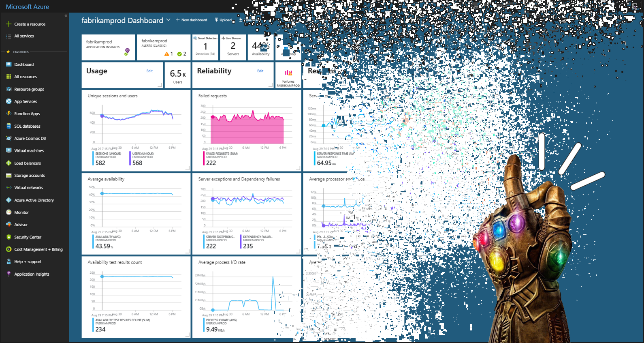Select the Function Apps lightning icon
This screenshot has height=343, width=644.
click(9, 114)
